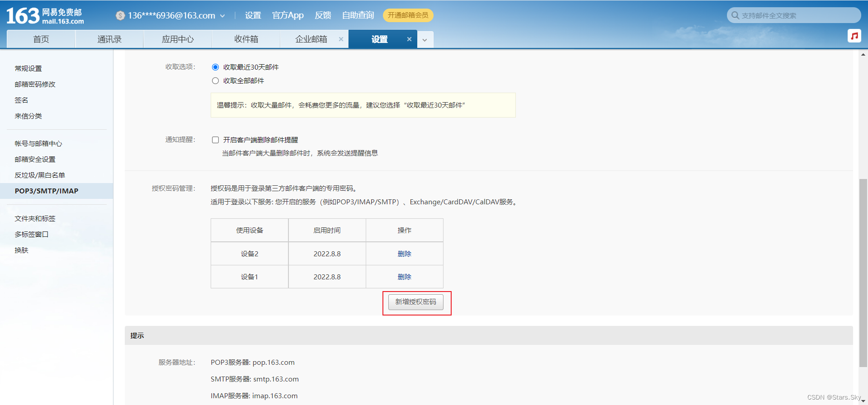Viewport: 868px width, 405px height.
Task: Click the coin icon beside account email
Action: click(120, 15)
